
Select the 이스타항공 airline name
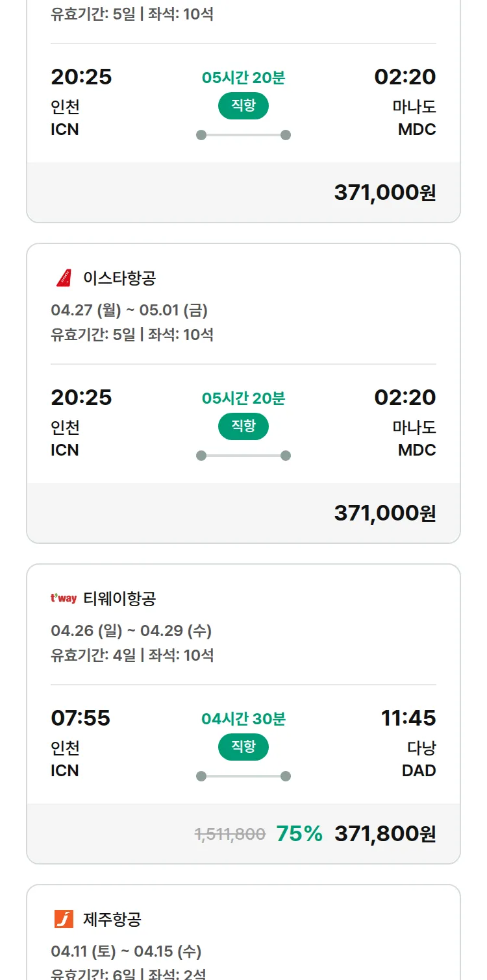(119, 278)
